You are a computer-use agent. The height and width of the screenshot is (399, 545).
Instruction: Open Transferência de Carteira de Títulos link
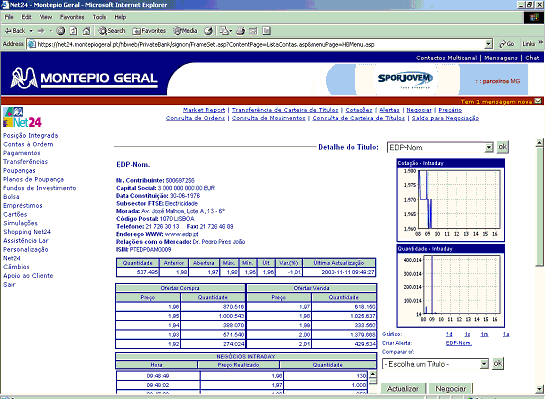click(x=285, y=110)
